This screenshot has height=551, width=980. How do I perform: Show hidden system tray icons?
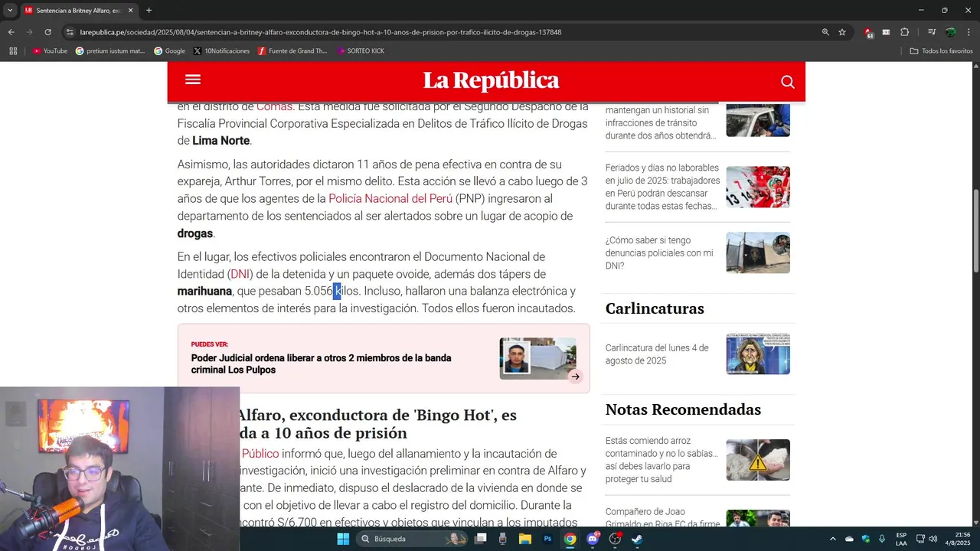(833, 539)
